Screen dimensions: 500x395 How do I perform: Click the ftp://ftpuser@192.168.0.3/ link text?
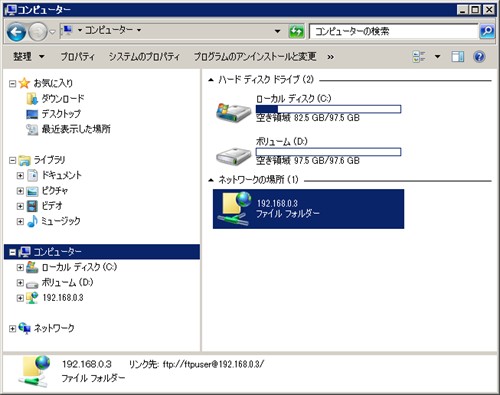click(x=213, y=364)
